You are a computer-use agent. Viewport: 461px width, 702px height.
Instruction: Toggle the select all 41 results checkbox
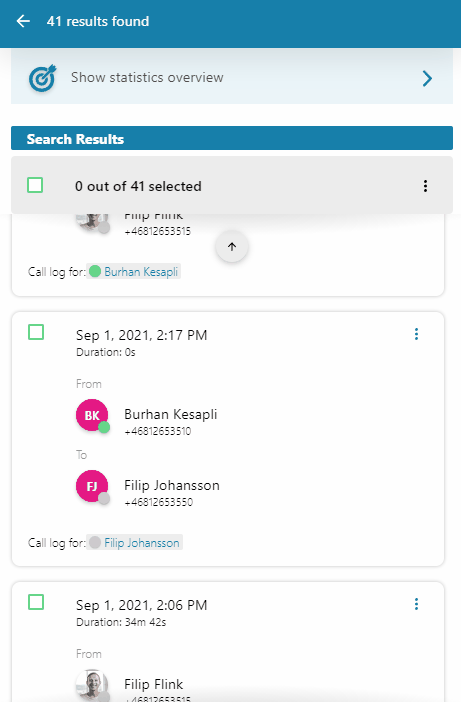(35, 185)
